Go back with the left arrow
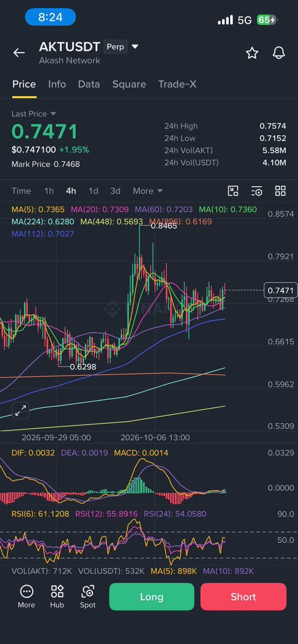298x644 pixels. pos(19,53)
